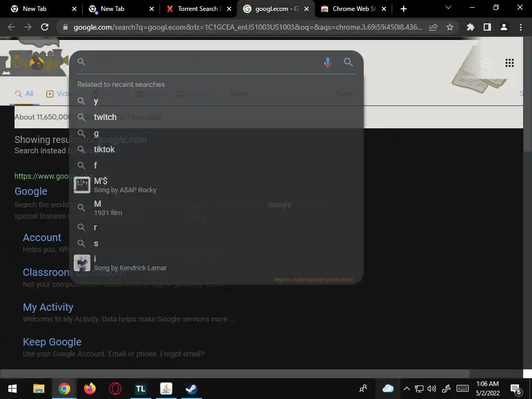Click the vertical page scrollbar
Viewport: 532px width, 399px height.
(527, 95)
